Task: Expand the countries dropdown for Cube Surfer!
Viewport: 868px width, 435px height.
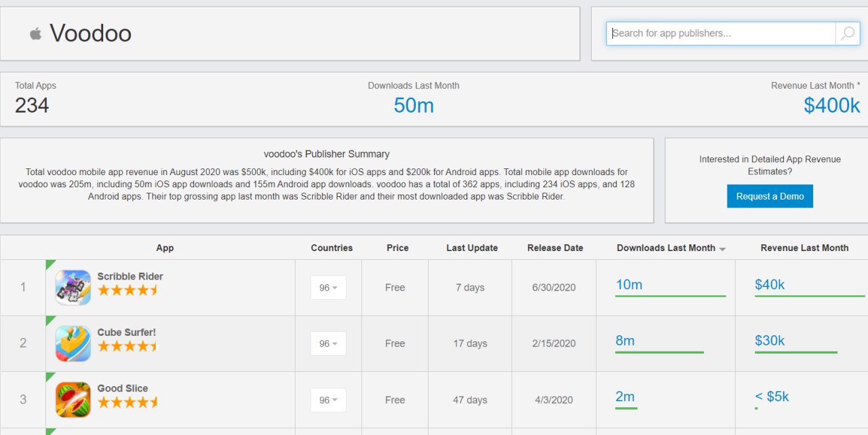Action: 328,343
